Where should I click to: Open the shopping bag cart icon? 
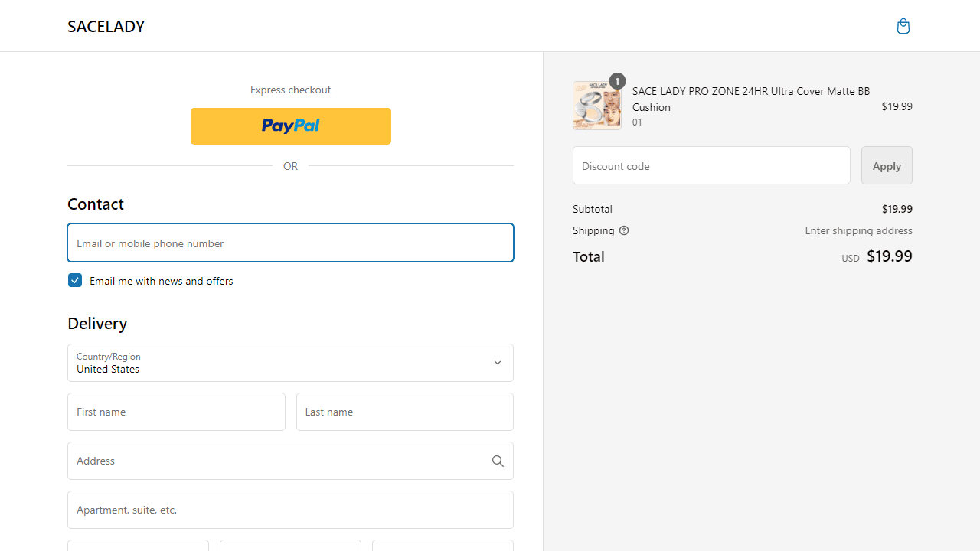tap(903, 26)
